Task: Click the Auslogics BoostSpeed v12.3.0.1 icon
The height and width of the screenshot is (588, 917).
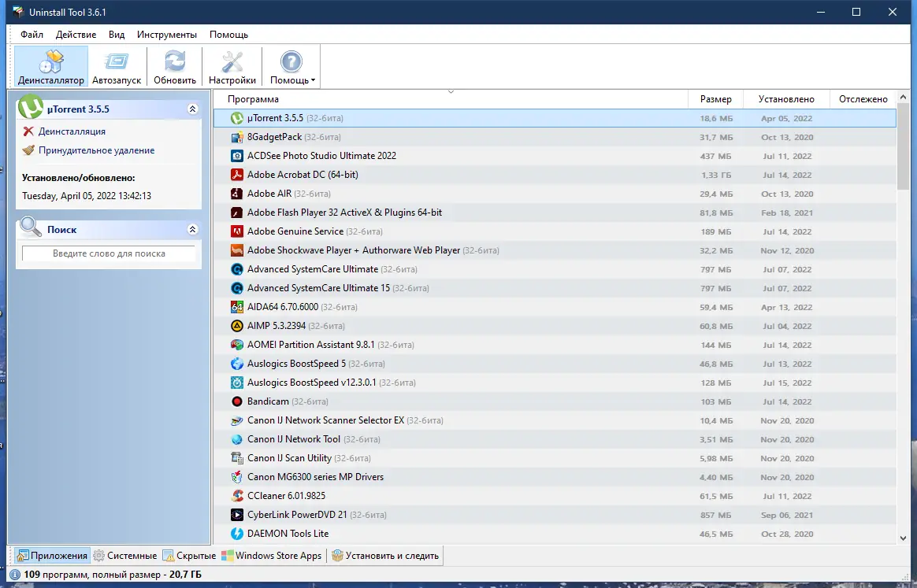Action: 237,383
